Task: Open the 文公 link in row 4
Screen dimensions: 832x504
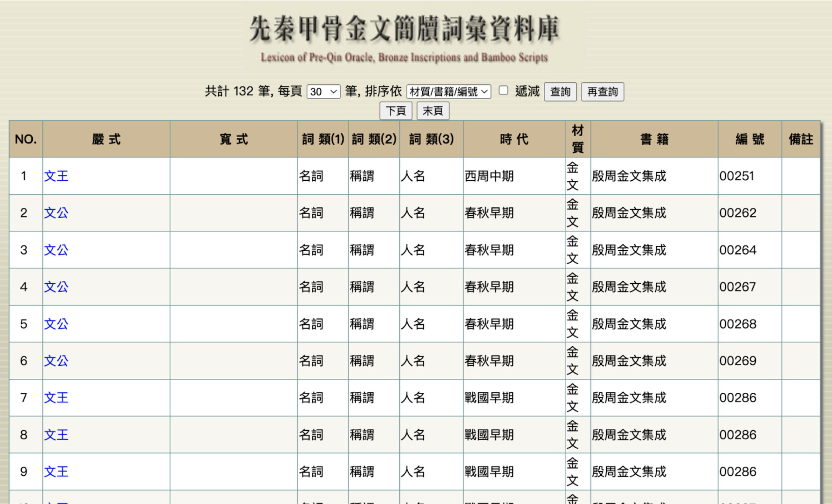Action: click(56, 287)
